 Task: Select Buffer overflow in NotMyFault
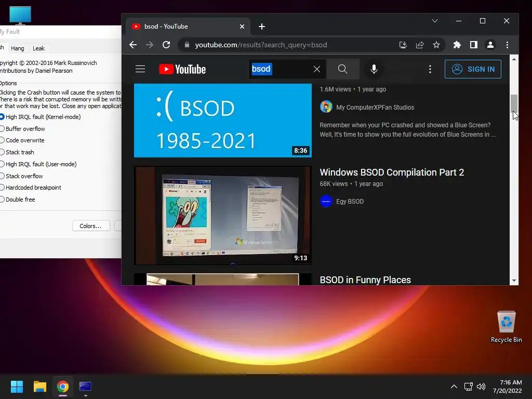[x=22, y=129]
